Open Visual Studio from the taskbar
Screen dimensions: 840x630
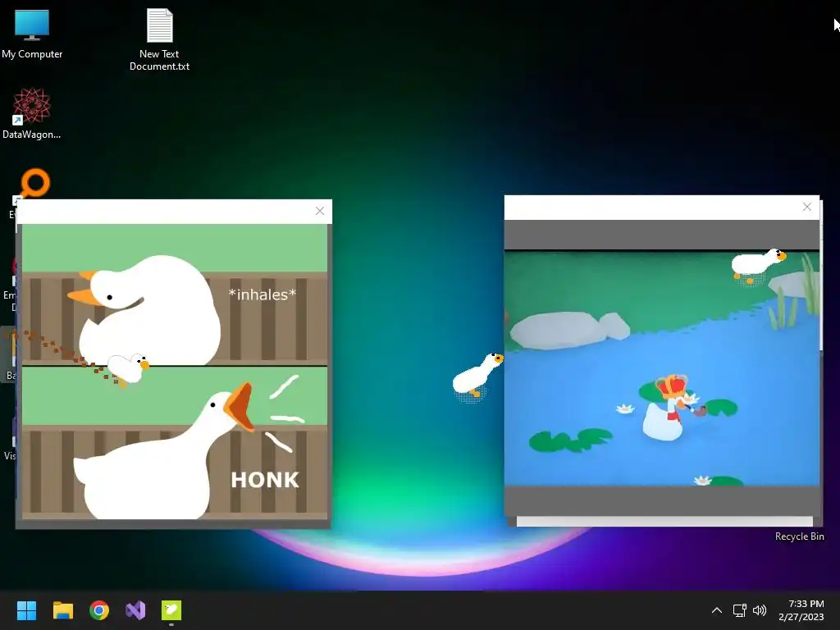pyautogui.click(x=135, y=610)
